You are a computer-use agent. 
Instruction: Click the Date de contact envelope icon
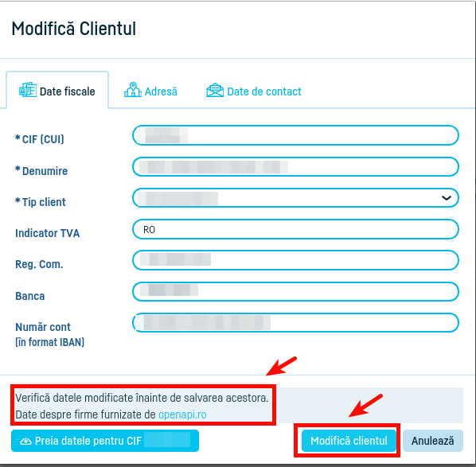coord(215,90)
